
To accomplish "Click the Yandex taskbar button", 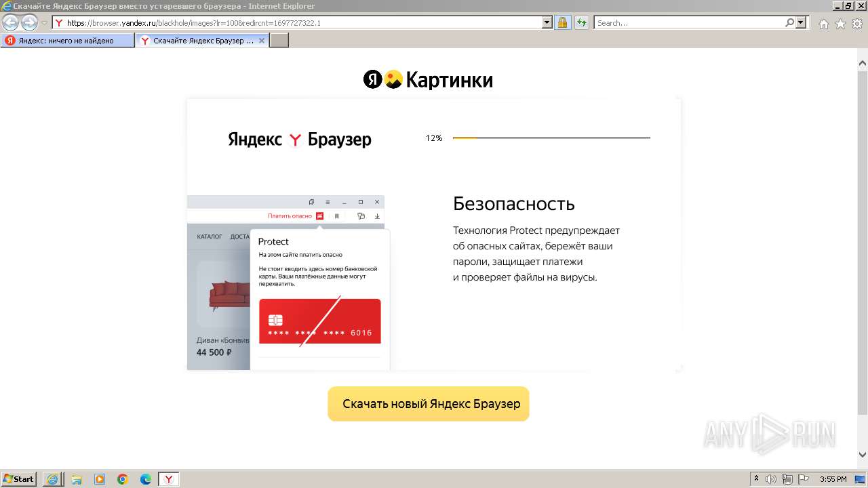I will [169, 479].
